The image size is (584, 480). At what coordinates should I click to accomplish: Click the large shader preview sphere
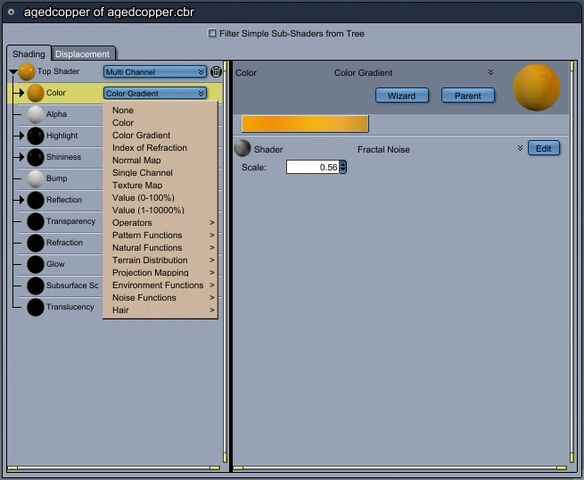point(537,88)
